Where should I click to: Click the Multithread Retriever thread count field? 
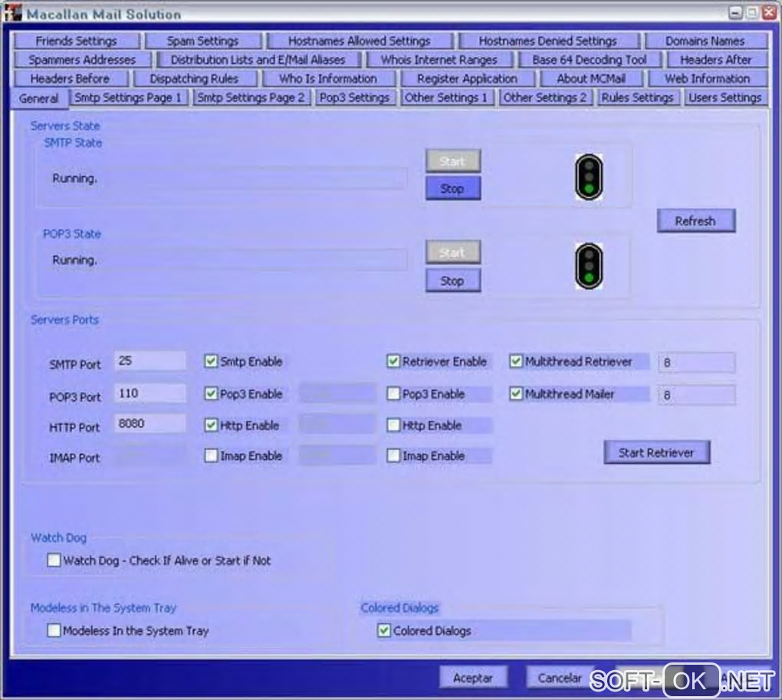(697, 363)
